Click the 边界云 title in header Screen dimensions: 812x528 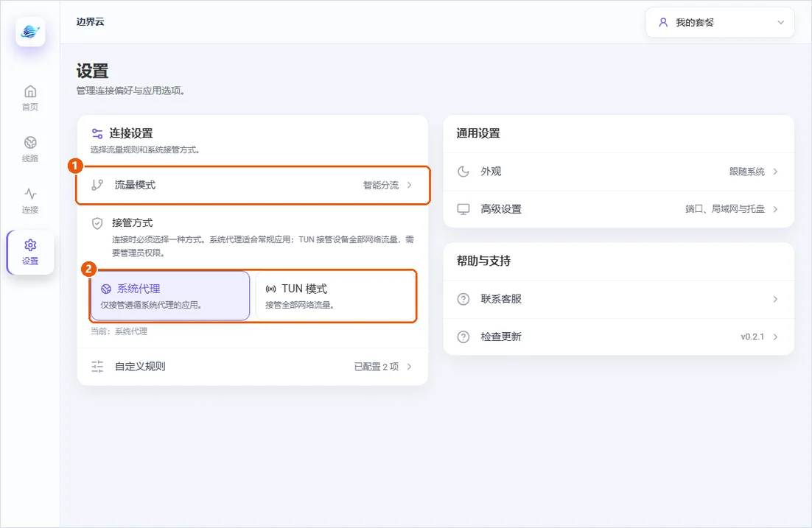pyautogui.click(x=90, y=22)
